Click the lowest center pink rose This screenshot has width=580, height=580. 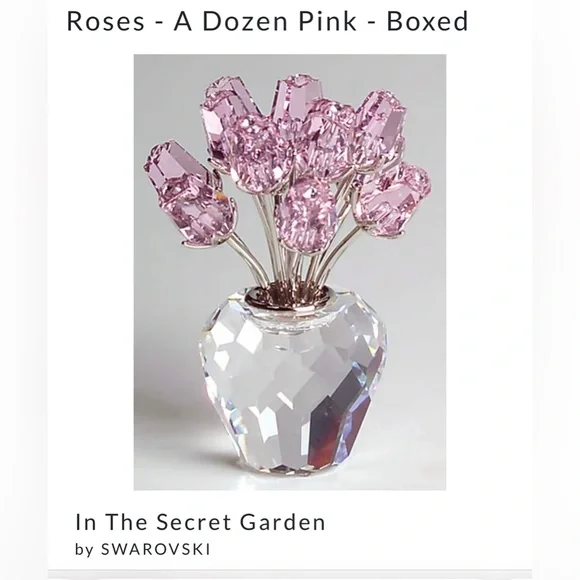tap(306, 216)
